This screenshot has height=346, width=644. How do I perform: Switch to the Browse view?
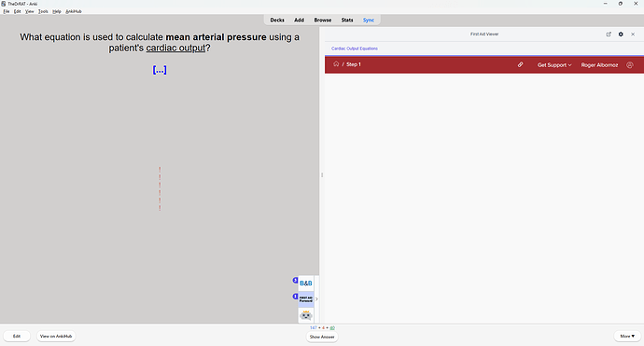pos(323,21)
